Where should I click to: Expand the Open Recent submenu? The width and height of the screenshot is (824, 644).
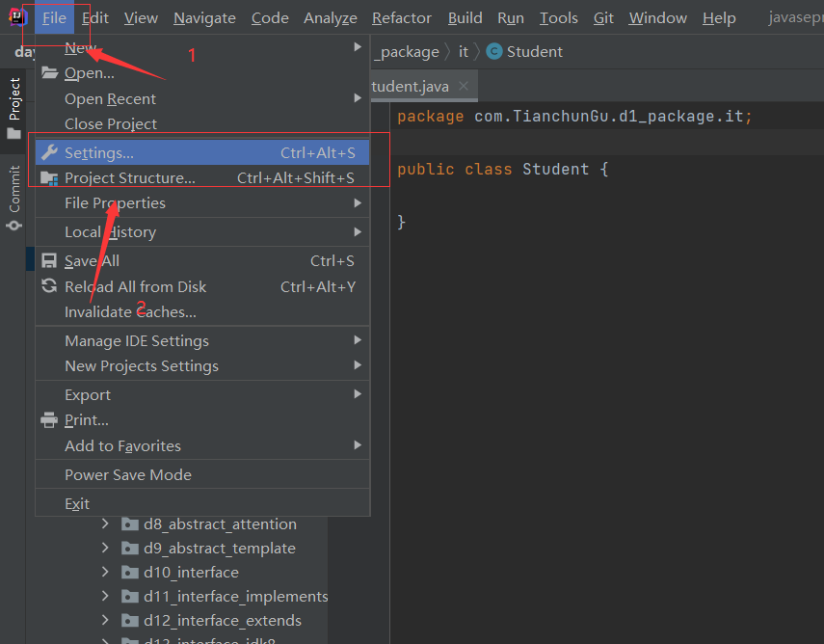202,99
